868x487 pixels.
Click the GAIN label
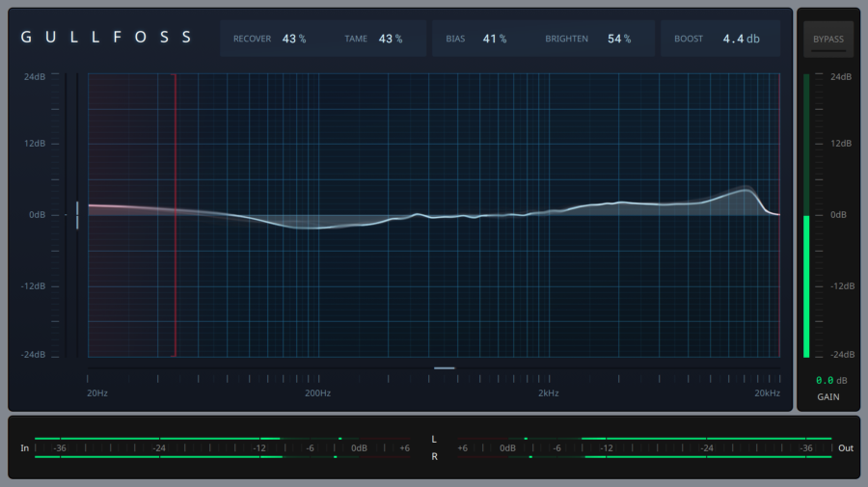tap(828, 396)
